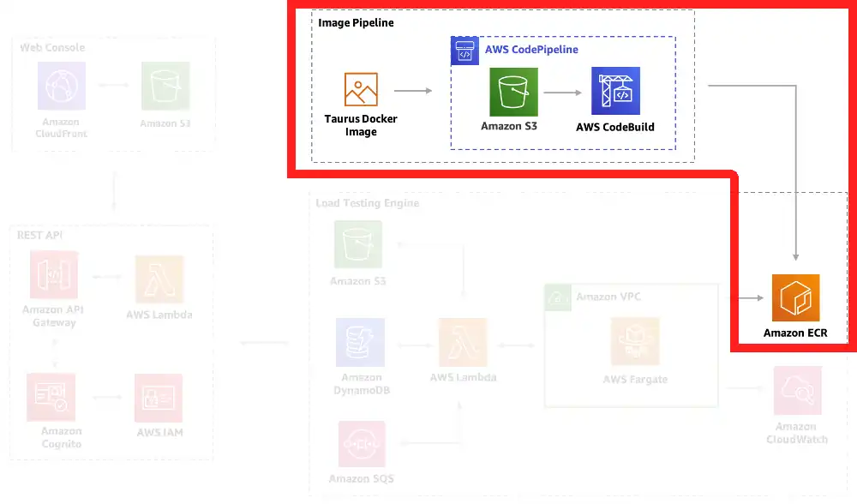Click the AWS Fargate icon
This screenshot has width=857, height=504.
pyautogui.click(x=635, y=341)
